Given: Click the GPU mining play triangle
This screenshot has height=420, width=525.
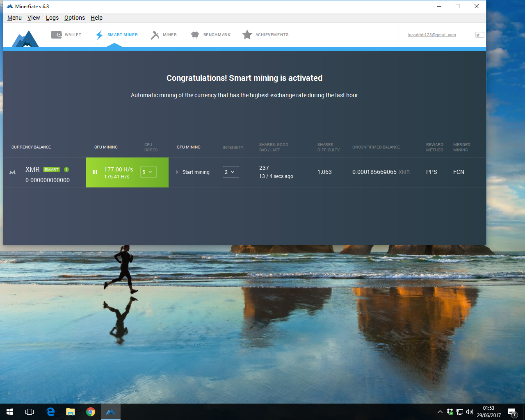Looking at the screenshot, I should point(177,172).
